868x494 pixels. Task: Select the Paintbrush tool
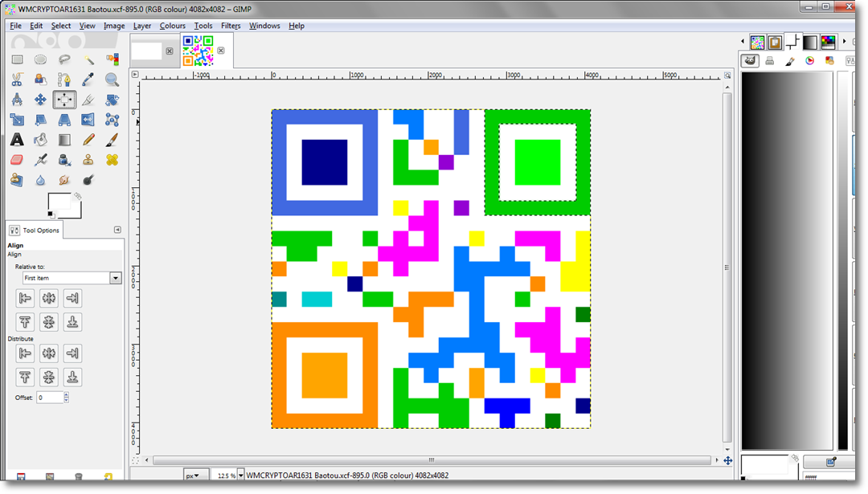(112, 140)
